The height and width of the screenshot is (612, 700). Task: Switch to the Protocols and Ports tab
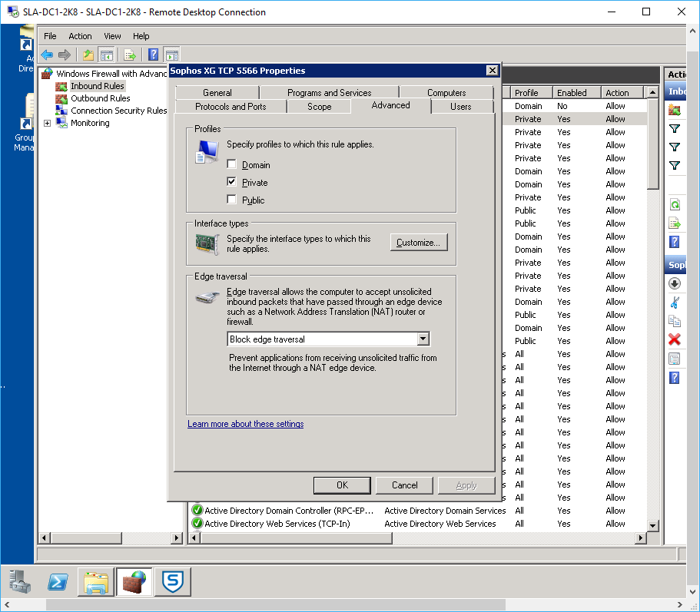pos(231,107)
